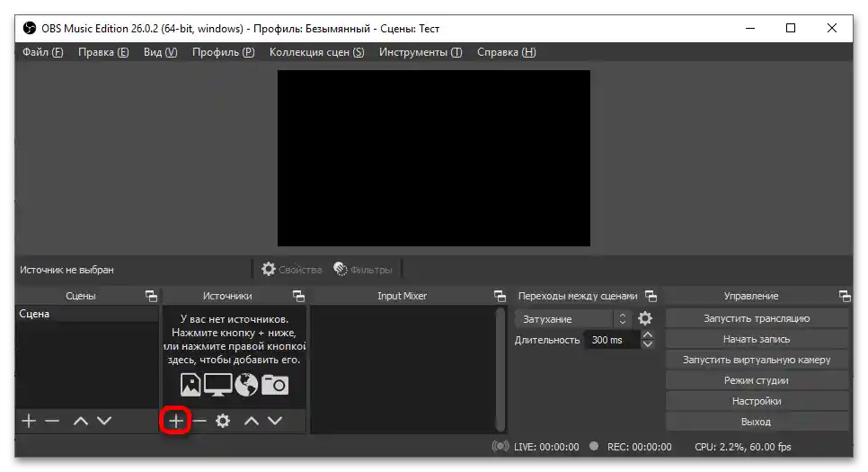
Task: Undock the Управление panel
Action: point(845,296)
